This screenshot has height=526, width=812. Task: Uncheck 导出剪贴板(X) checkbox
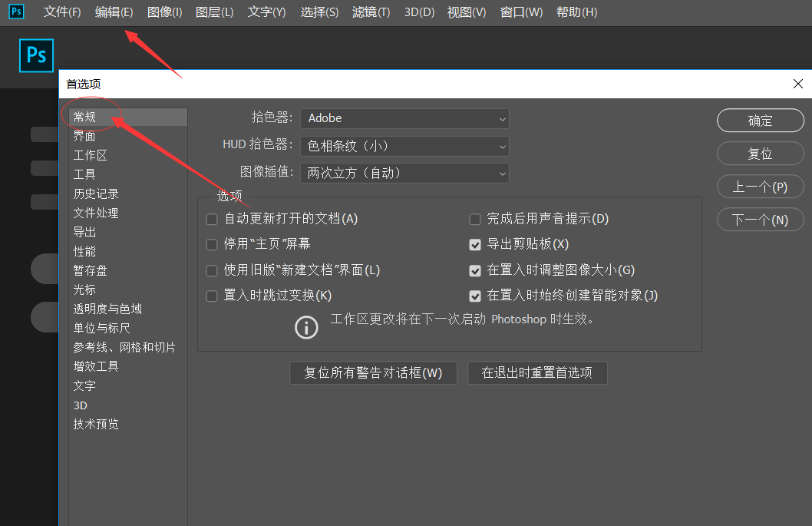click(475, 245)
